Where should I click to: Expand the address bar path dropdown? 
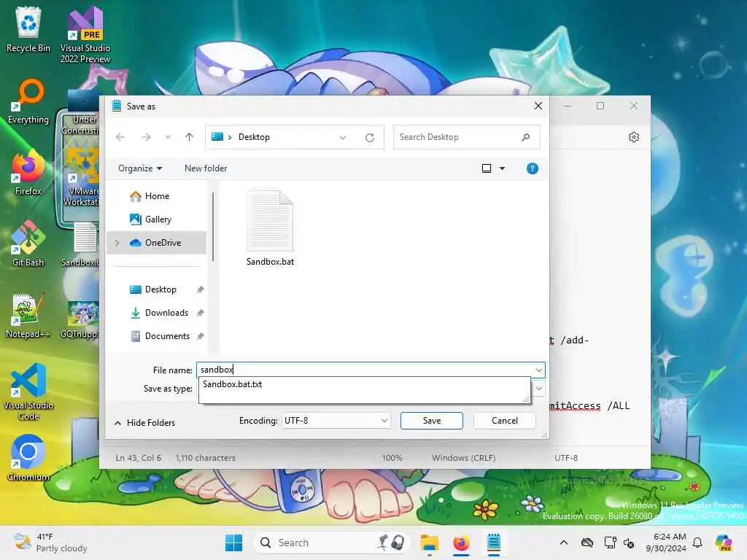click(343, 137)
